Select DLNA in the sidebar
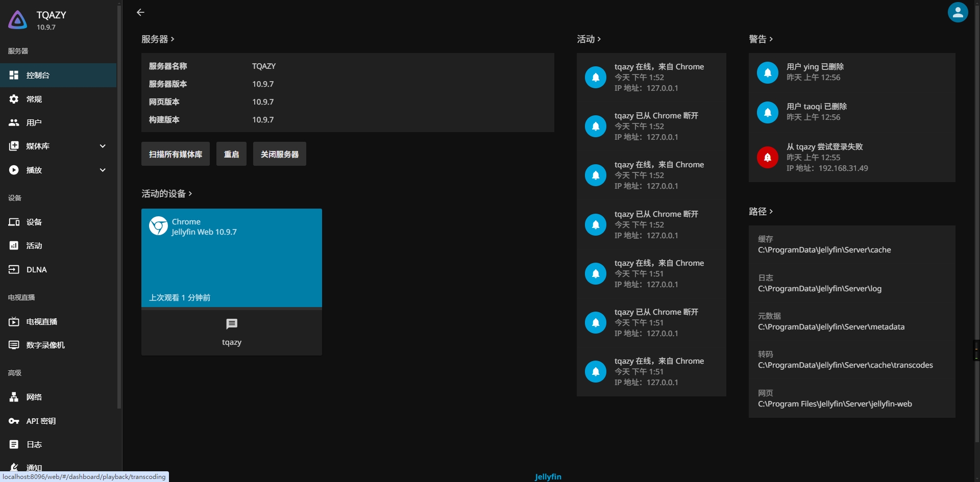The height and width of the screenshot is (482, 980). coord(36,269)
